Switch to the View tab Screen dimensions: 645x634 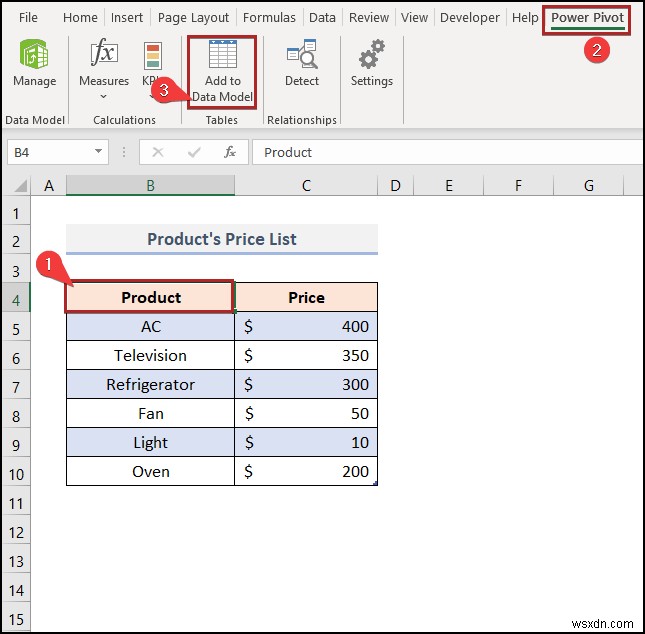[x=414, y=18]
